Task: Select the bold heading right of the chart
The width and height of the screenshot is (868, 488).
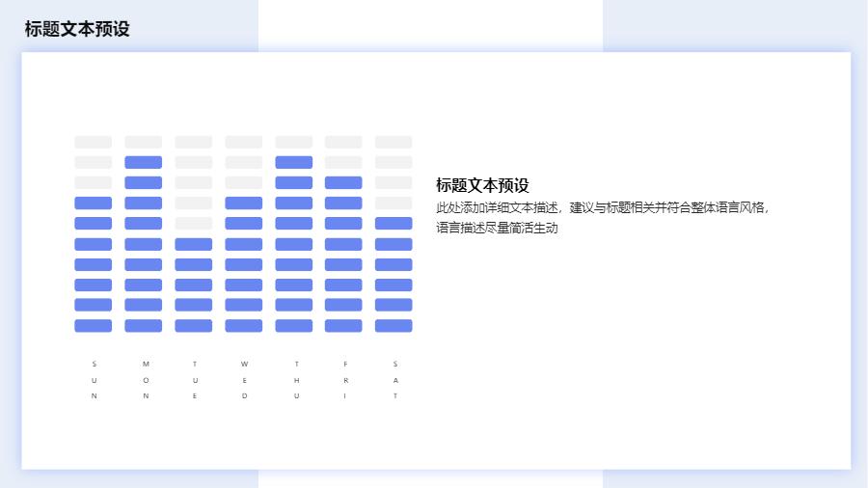Action: (482, 185)
